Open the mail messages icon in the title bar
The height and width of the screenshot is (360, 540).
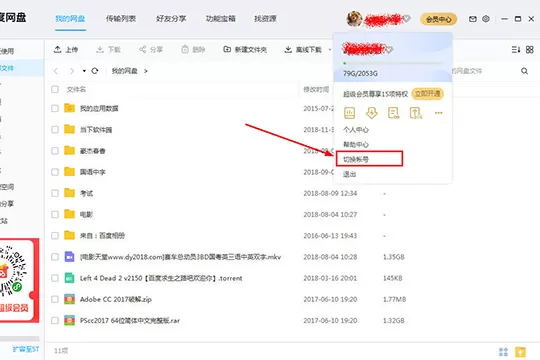[473, 19]
